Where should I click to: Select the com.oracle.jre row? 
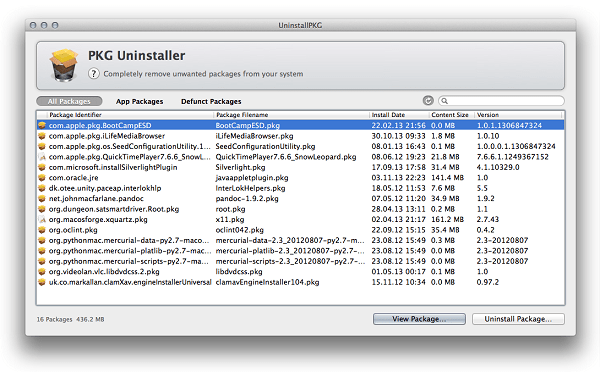(x=301, y=178)
